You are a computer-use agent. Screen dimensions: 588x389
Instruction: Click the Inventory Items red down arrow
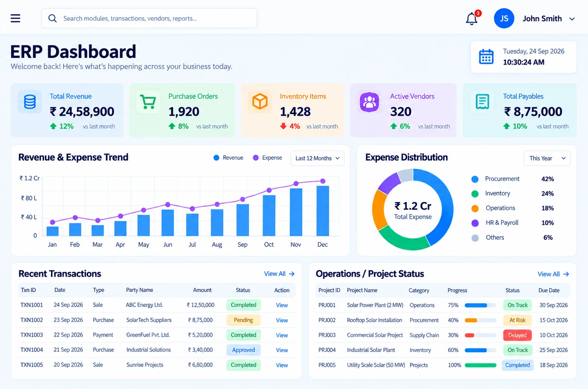283,126
